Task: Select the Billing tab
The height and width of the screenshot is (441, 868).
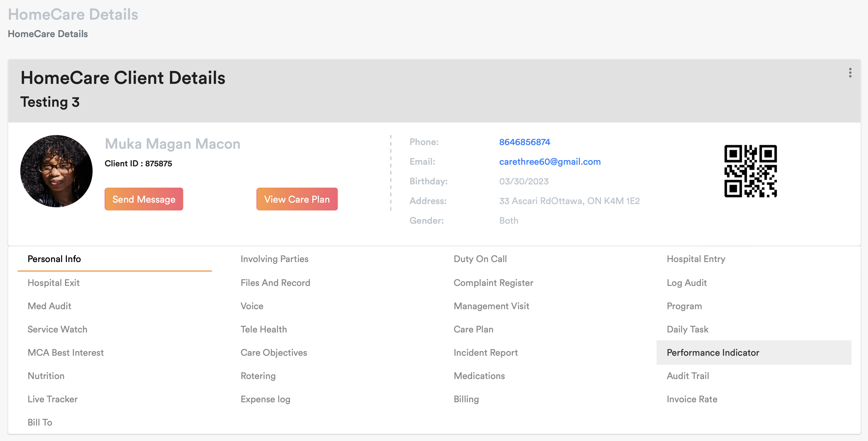Action: tap(466, 399)
